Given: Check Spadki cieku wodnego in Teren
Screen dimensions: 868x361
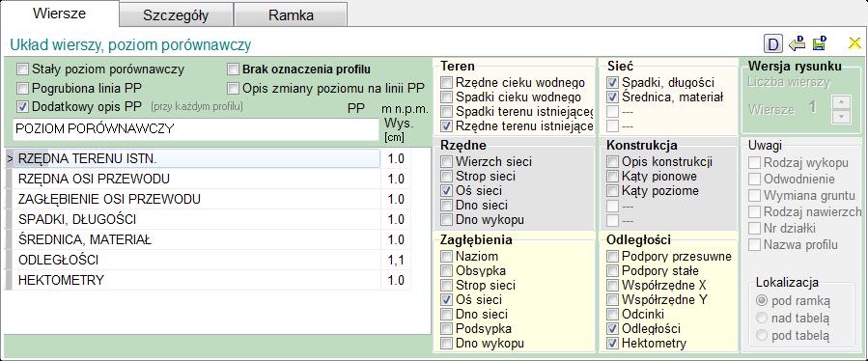Looking at the screenshot, I should pyautogui.click(x=446, y=97).
